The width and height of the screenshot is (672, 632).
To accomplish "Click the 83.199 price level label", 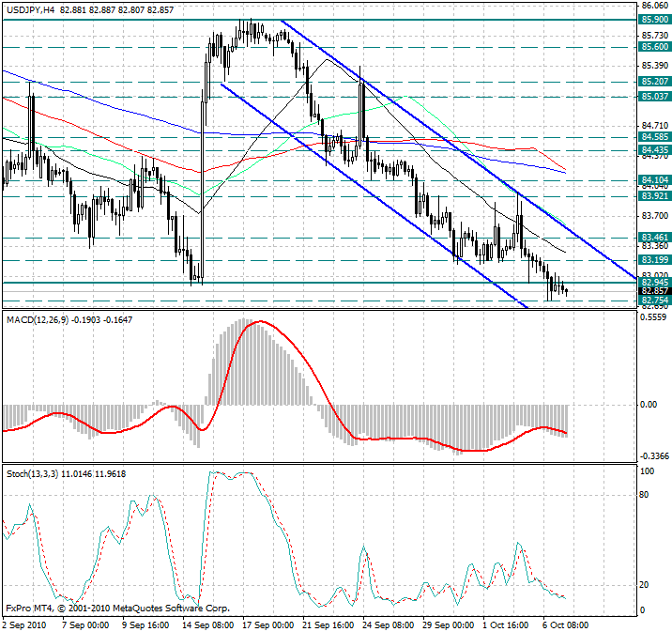I will 654,259.
